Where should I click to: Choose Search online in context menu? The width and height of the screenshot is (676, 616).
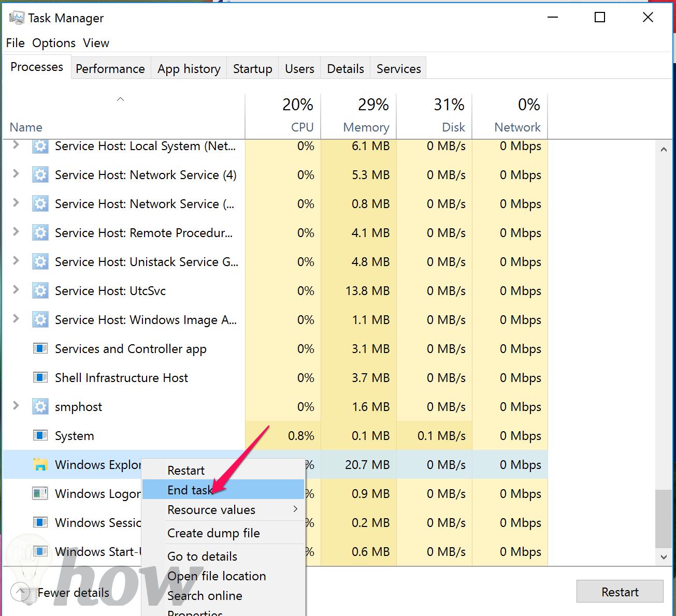223,595
